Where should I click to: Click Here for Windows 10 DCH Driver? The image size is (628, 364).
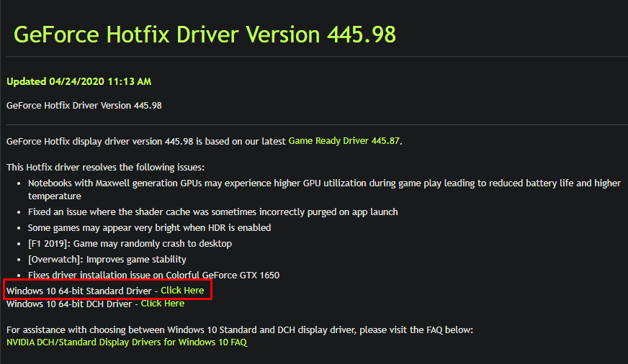pyautogui.click(x=163, y=304)
